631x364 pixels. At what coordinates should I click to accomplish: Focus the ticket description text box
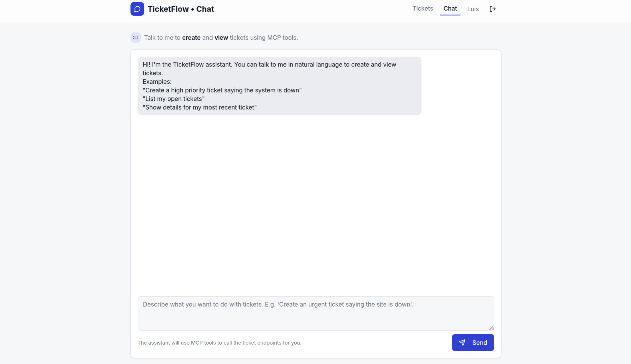(x=316, y=313)
